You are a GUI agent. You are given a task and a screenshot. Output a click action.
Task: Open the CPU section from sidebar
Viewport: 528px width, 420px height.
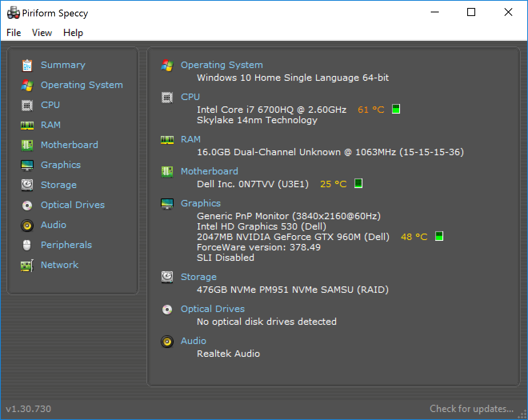click(50, 105)
